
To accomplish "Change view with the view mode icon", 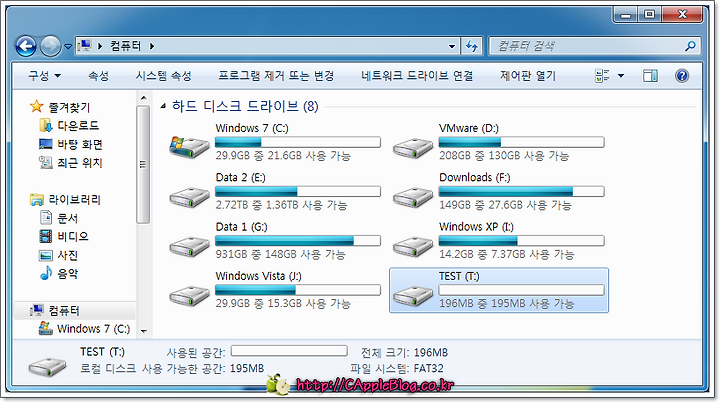I will pyautogui.click(x=602, y=76).
